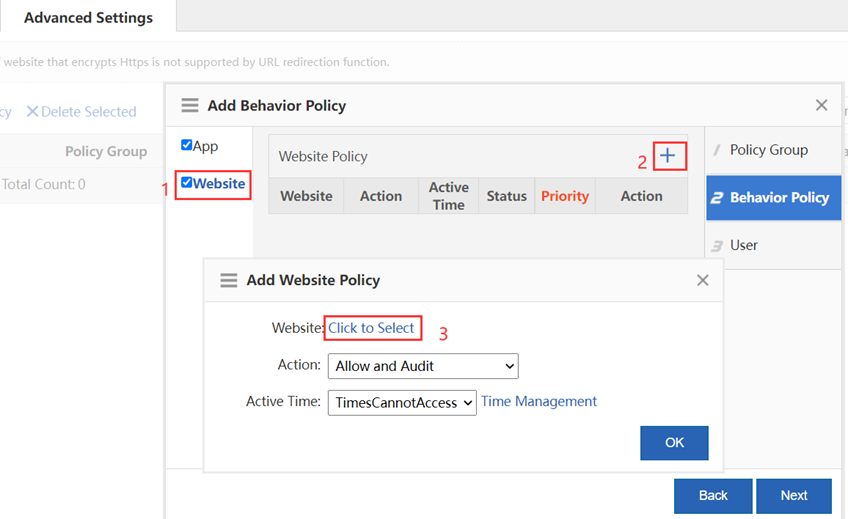Switch to Advanced Settings tab
The height and width of the screenshot is (519, 848).
(88, 18)
